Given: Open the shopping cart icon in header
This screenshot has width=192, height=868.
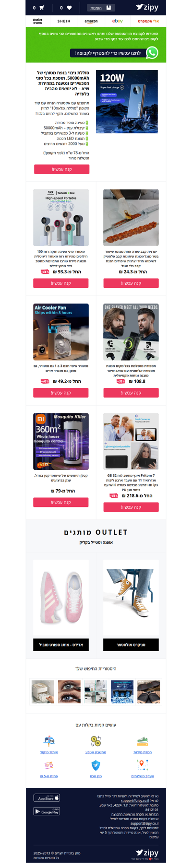Looking at the screenshot, I should click(42, 8).
